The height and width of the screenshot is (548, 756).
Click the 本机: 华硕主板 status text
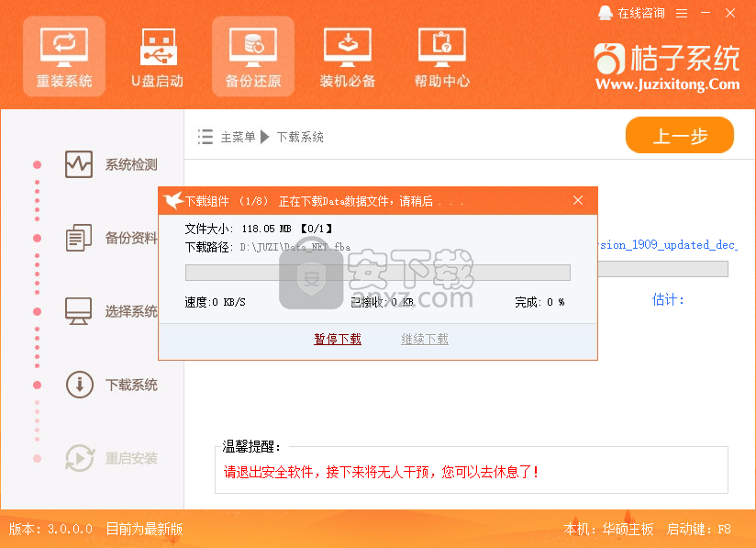(x=608, y=530)
